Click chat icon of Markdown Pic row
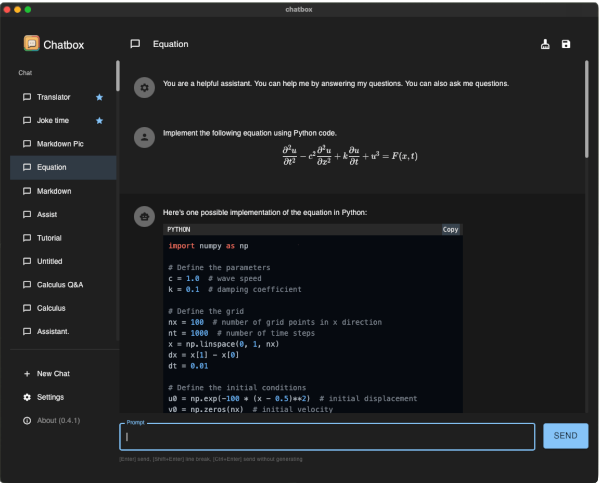 [x=27, y=144]
